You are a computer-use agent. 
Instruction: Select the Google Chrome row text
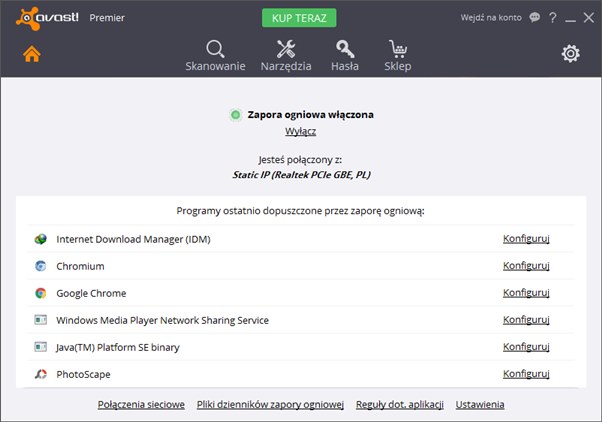click(91, 293)
